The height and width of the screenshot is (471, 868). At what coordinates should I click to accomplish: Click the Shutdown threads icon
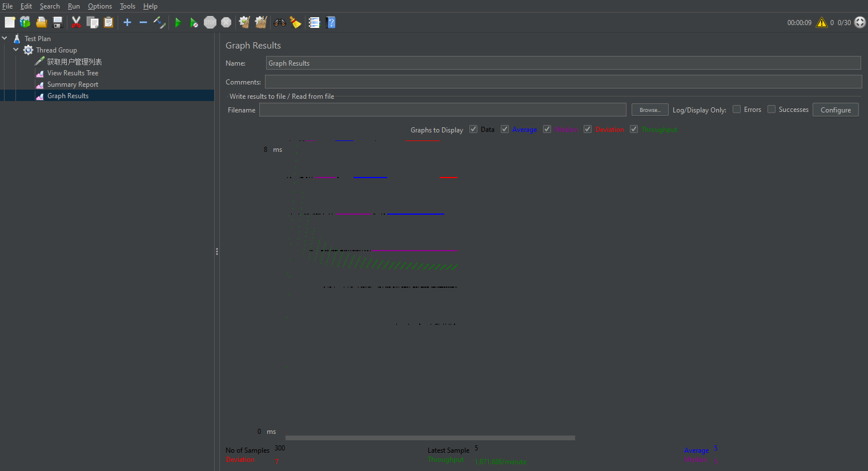click(226, 22)
